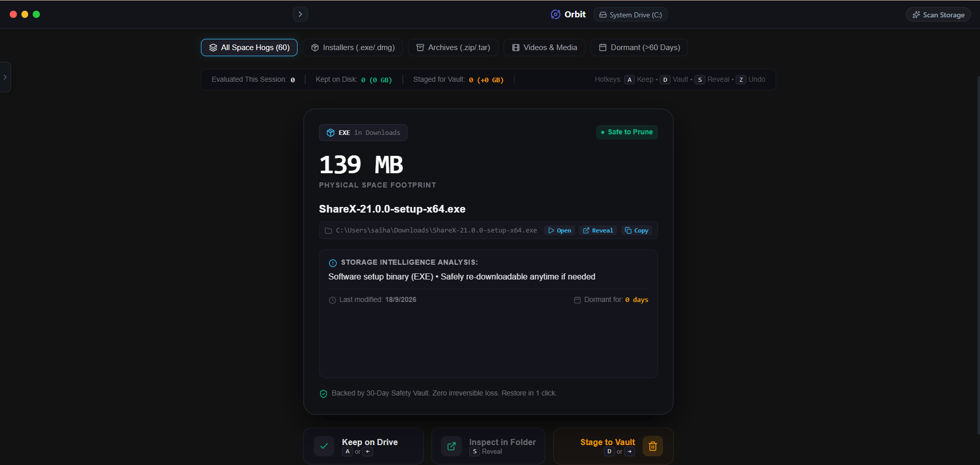Click the trash icon on Stage to Vault
This screenshot has height=465, width=980.
click(x=653, y=446)
